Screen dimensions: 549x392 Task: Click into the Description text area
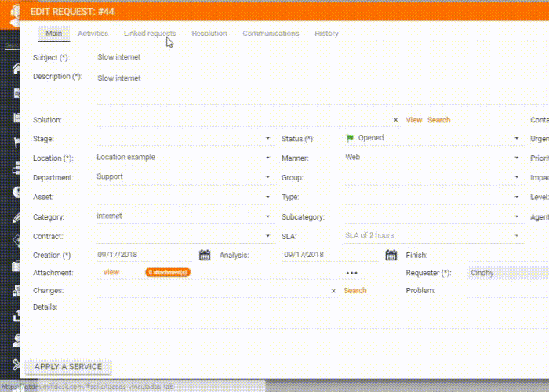coord(322,88)
